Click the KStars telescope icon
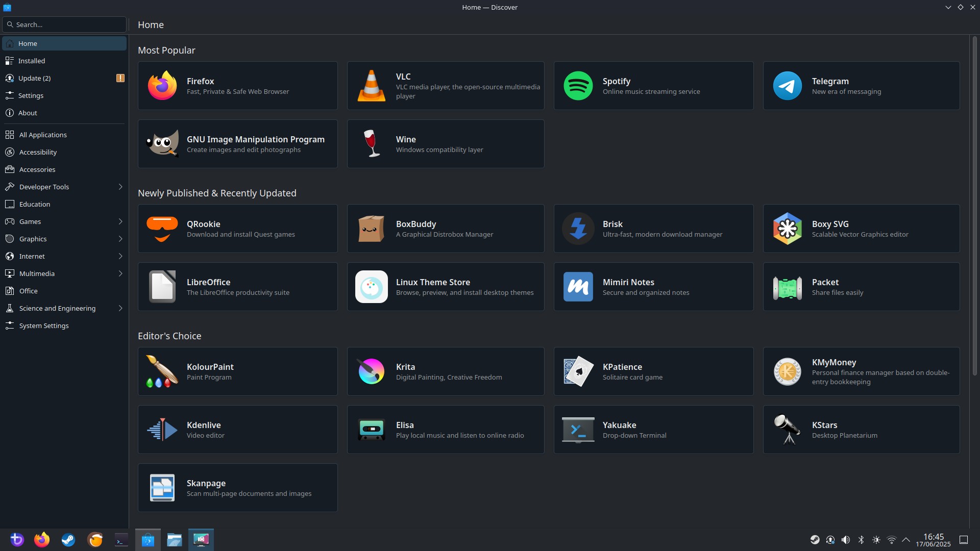The image size is (980, 551). [787, 430]
